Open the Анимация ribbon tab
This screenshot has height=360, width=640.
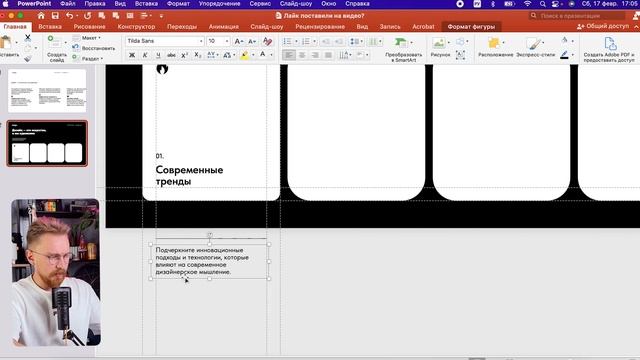(223, 27)
